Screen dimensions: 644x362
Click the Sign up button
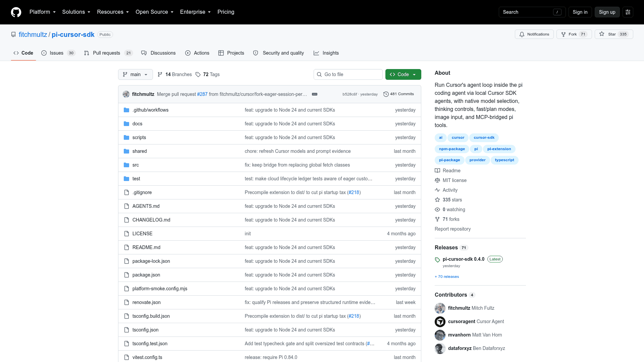tap(607, 12)
